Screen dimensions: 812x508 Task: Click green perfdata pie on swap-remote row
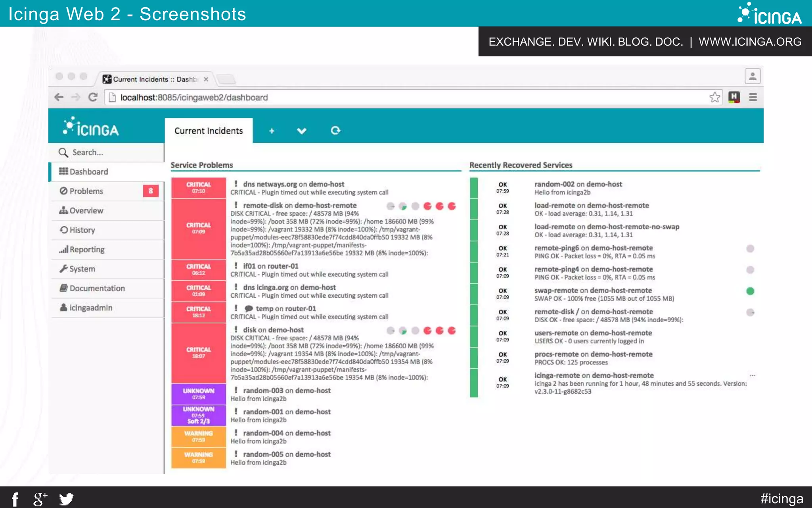pyautogui.click(x=750, y=291)
